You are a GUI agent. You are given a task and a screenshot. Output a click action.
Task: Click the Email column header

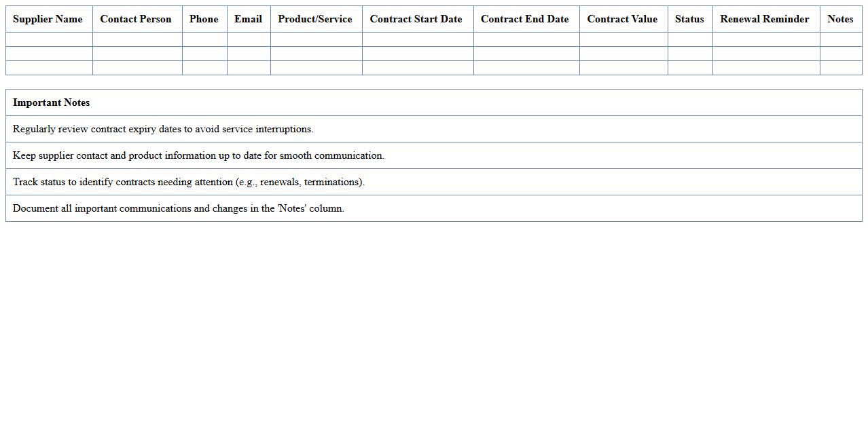point(248,19)
